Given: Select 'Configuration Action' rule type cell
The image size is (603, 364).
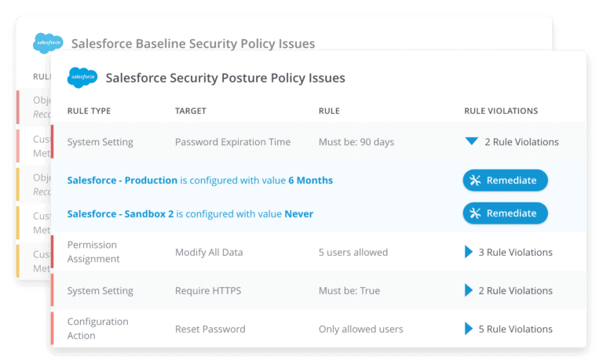Looking at the screenshot, I should tap(97, 329).
